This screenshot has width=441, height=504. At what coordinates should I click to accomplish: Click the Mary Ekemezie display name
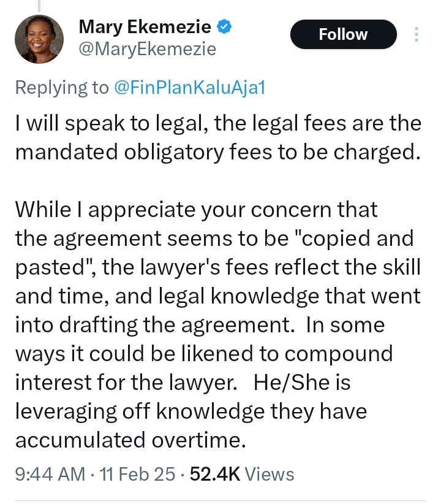point(145,28)
